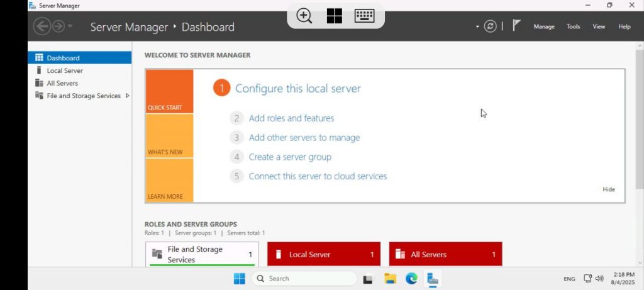Viewport: 644px width, 290px height.
Task: Open the Tools menu
Action: click(x=573, y=26)
